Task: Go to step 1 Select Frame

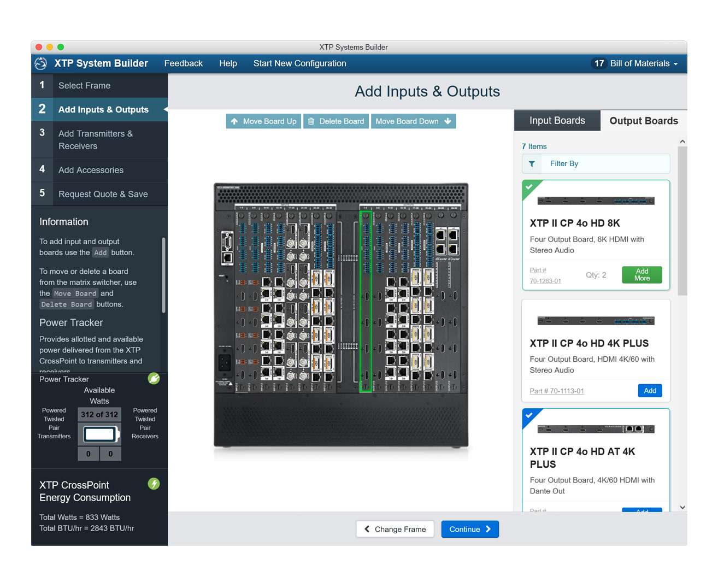Action: tap(99, 85)
